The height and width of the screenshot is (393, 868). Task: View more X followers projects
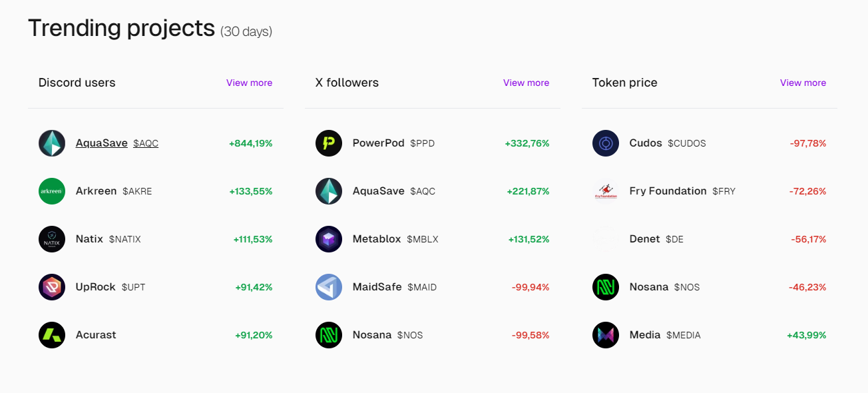coord(526,83)
